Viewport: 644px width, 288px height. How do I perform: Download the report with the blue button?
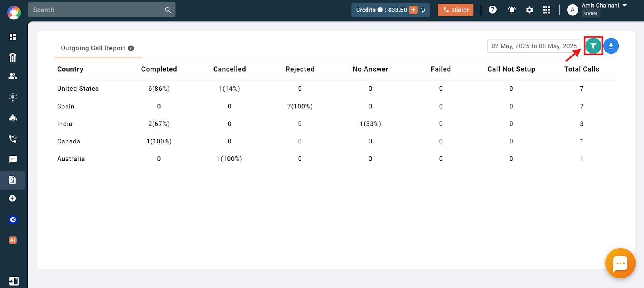(611, 46)
